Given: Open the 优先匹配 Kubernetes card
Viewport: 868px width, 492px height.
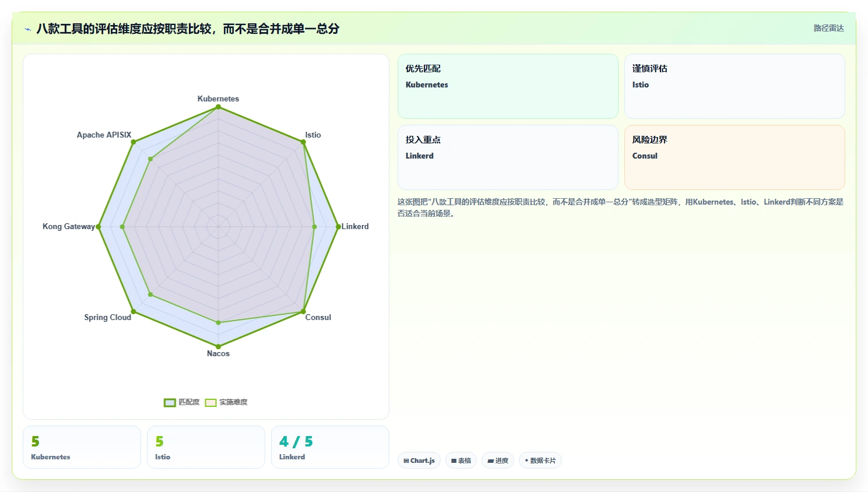Looking at the screenshot, I should click(508, 86).
